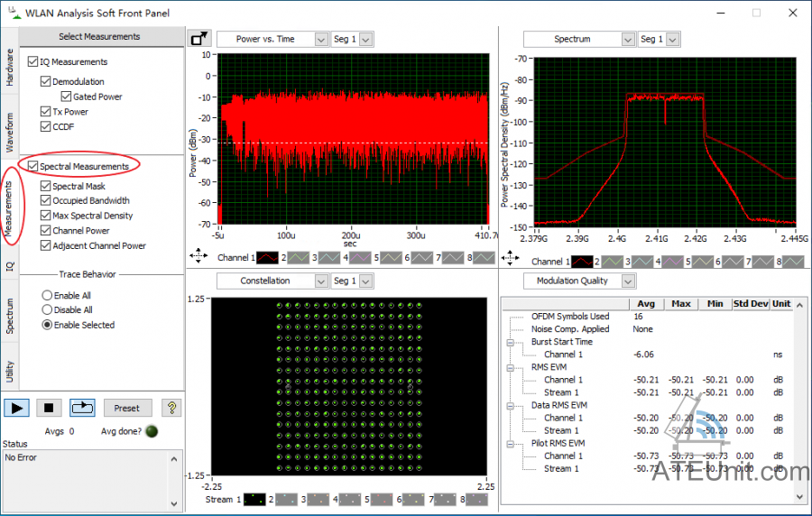812x516 pixels.
Task: Select Channel 1 trace in Power vs. Time
Action: point(268,258)
